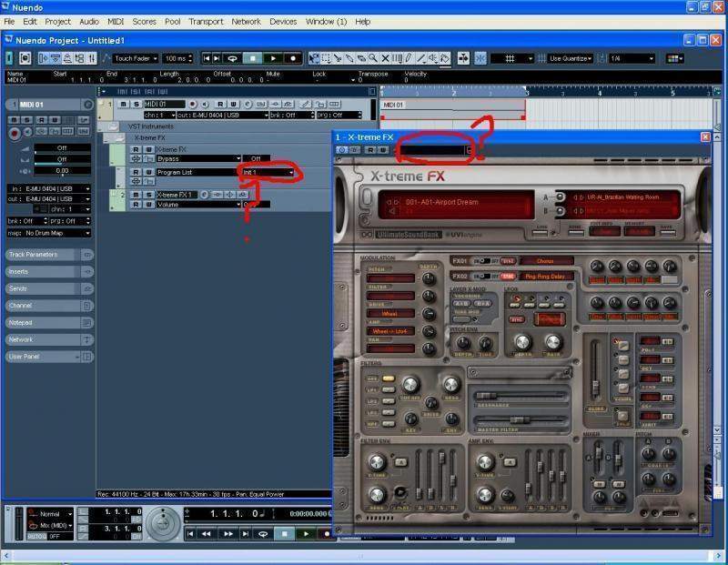Viewport: 728px width, 565px height.
Task: Click the Stop button in the transport panel
Action: 285,534
